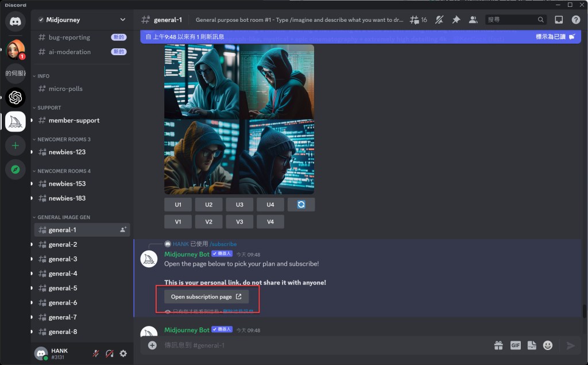Click Open subscription page button
The width and height of the screenshot is (588, 365).
point(206,297)
